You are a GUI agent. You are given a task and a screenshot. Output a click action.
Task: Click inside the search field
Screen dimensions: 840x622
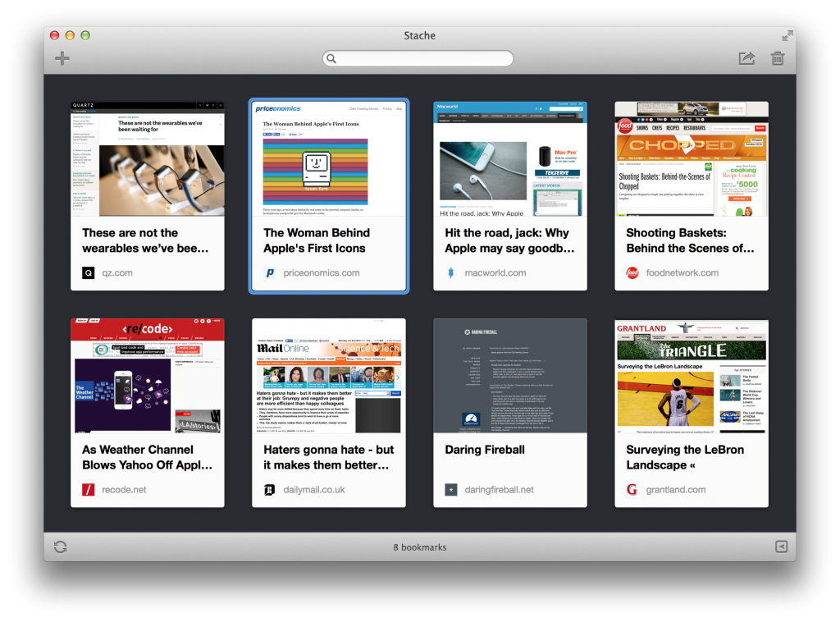pos(419,58)
